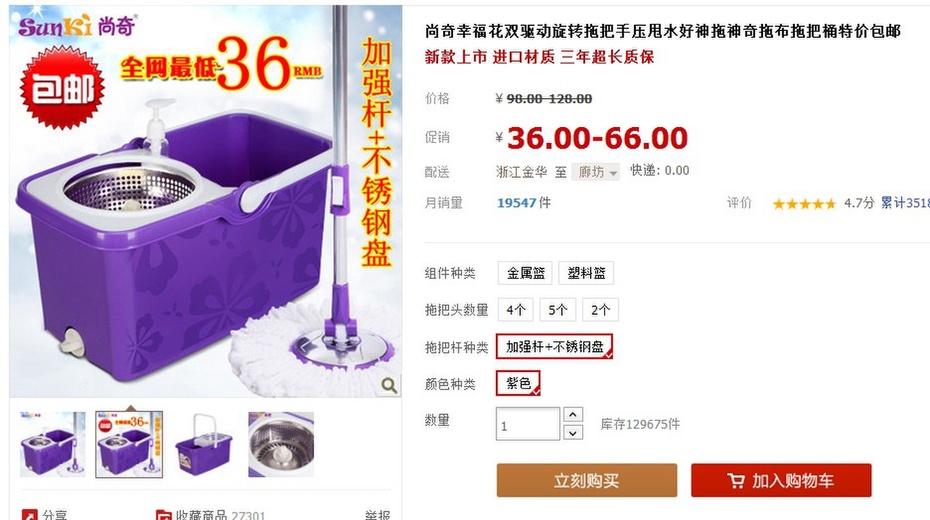The width and height of the screenshot is (930, 520).
Task: Click the 累计 reviews count link
Action: [x=905, y=203]
